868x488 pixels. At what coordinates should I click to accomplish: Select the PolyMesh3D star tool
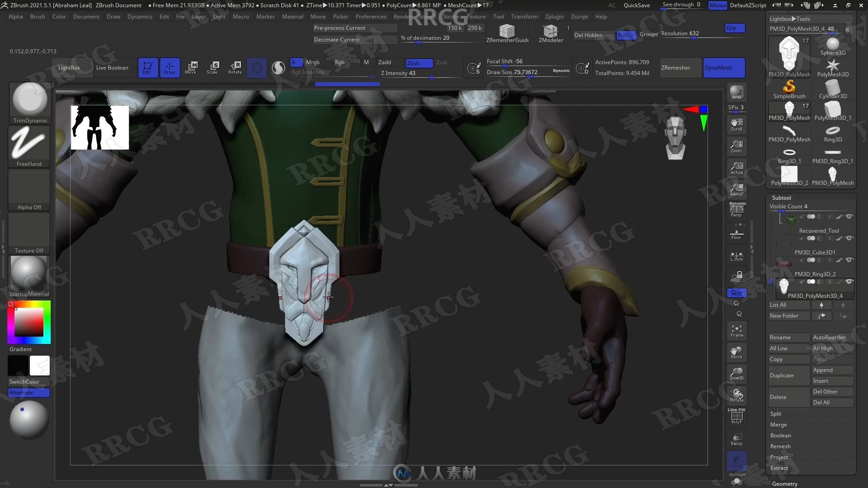coord(832,67)
